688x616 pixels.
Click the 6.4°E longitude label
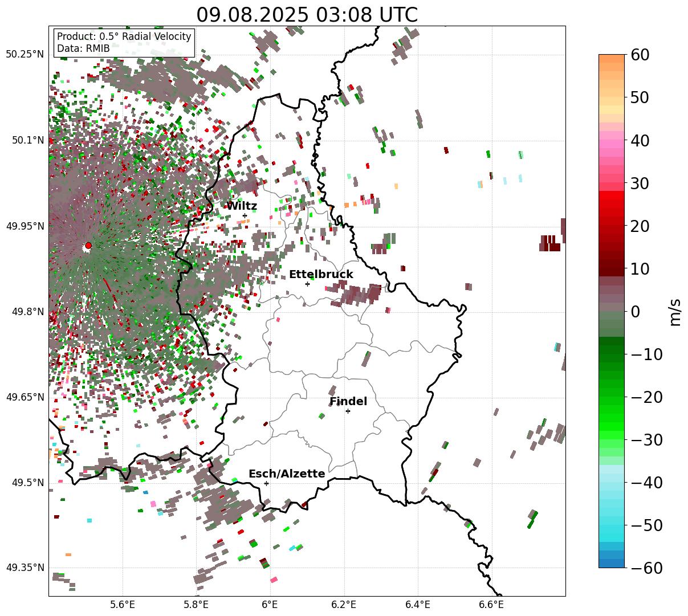418,605
